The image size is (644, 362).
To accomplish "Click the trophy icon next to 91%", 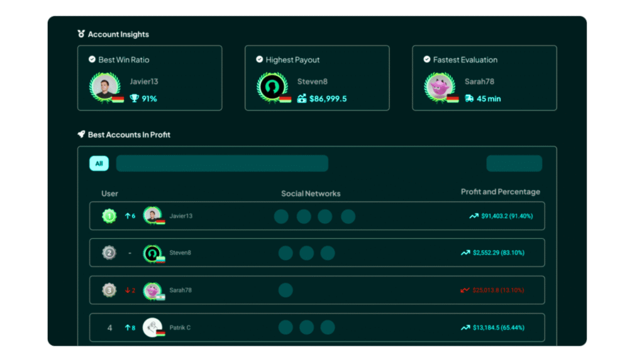I will click(134, 98).
